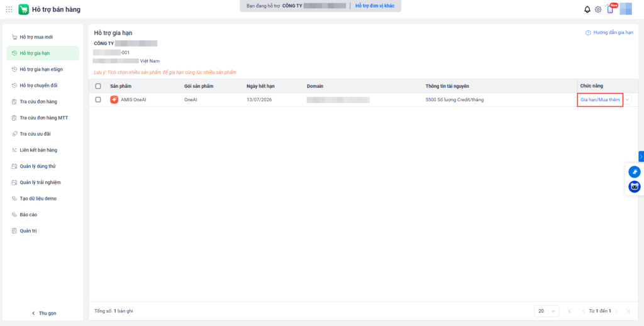Go to first page pagination icon
644x326 pixels.
coord(570,311)
